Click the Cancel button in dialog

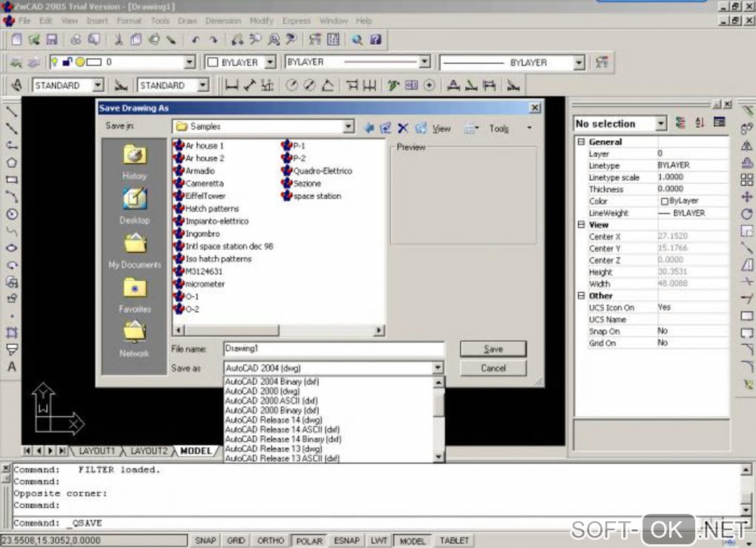point(493,368)
